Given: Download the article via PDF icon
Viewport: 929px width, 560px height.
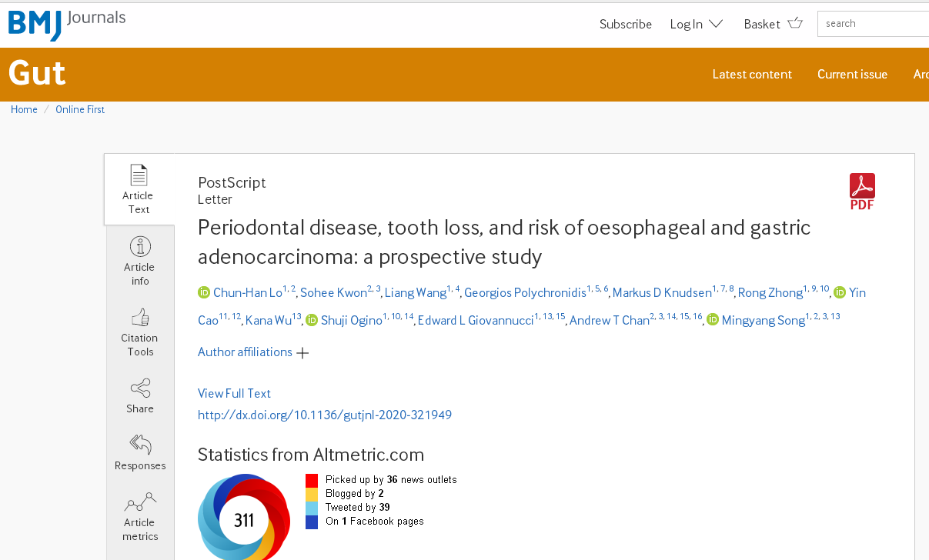Looking at the screenshot, I should pos(862,192).
